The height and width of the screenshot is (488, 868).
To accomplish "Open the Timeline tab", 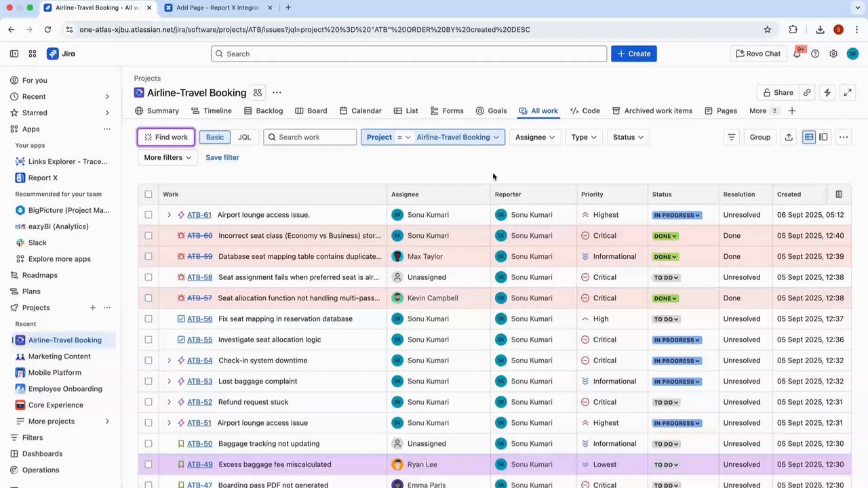I will coord(212,110).
